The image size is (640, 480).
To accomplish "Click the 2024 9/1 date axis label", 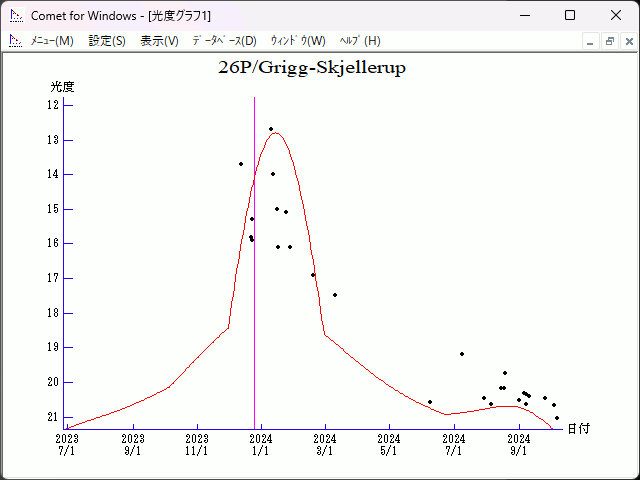I will click(x=519, y=445).
